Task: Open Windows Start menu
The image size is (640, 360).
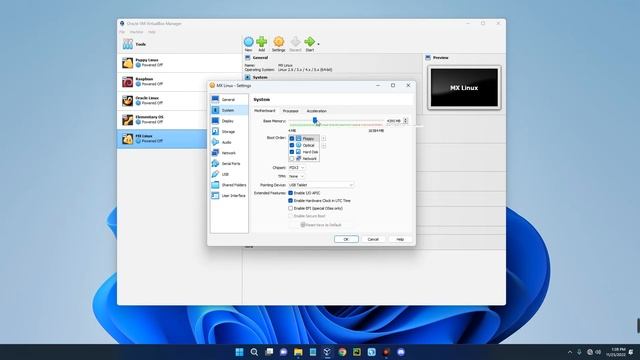Action: click(x=239, y=352)
